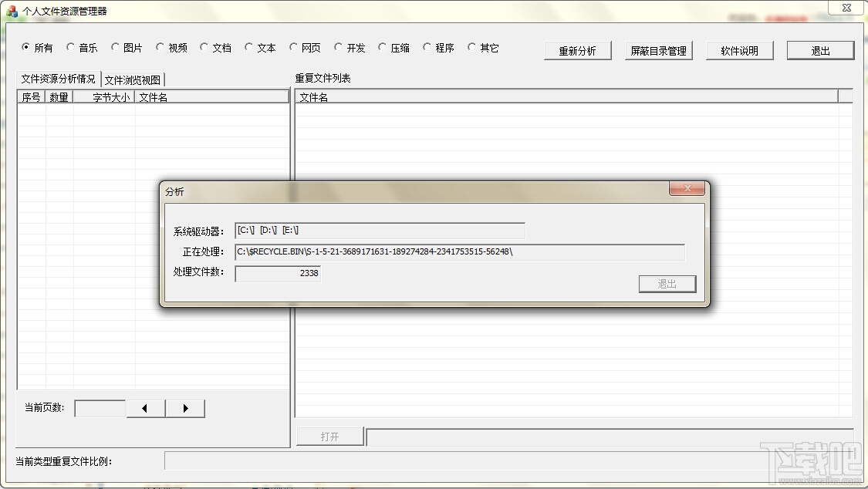Click the file path field beside 打开
The width and height of the screenshot is (868, 489).
tap(610, 437)
